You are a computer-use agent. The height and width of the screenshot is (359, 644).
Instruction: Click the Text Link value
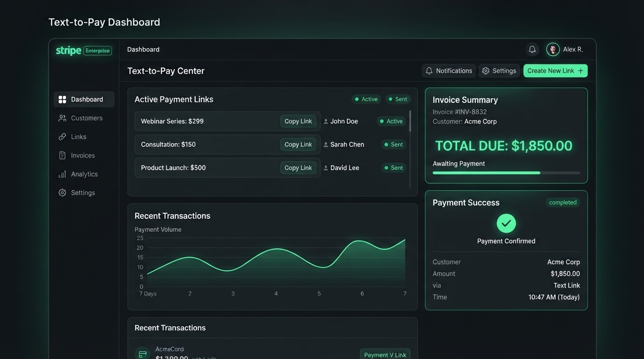click(x=567, y=286)
